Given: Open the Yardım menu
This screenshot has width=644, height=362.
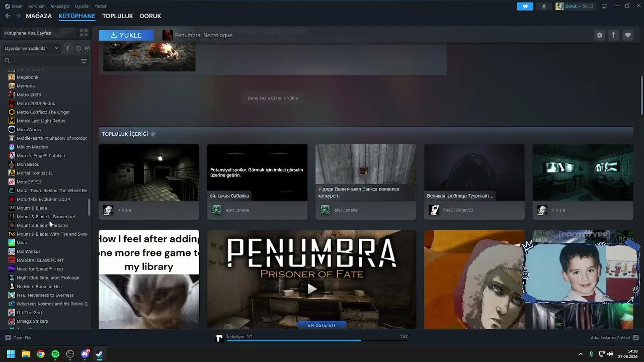Looking at the screenshot, I should click(101, 6).
